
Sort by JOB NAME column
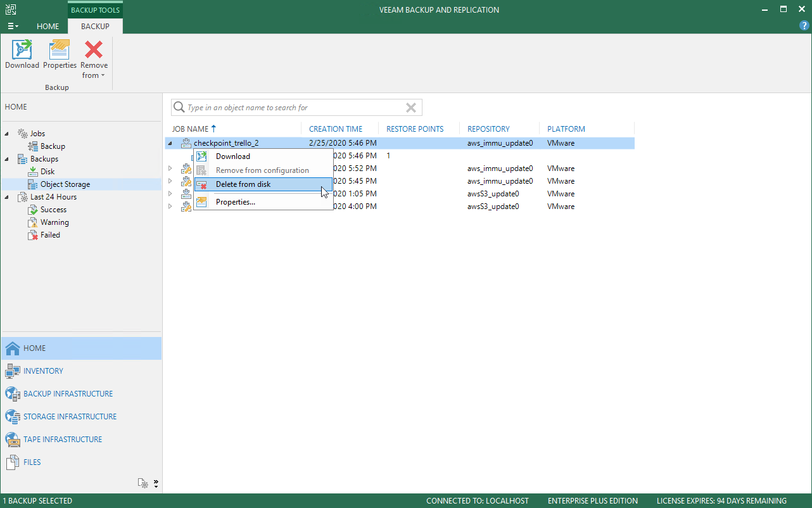tap(190, 129)
